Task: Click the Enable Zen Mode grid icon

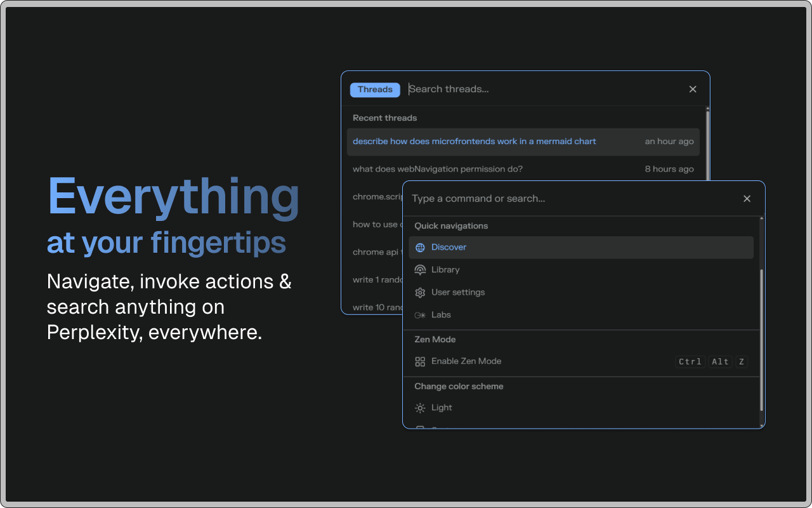Action: point(420,361)
